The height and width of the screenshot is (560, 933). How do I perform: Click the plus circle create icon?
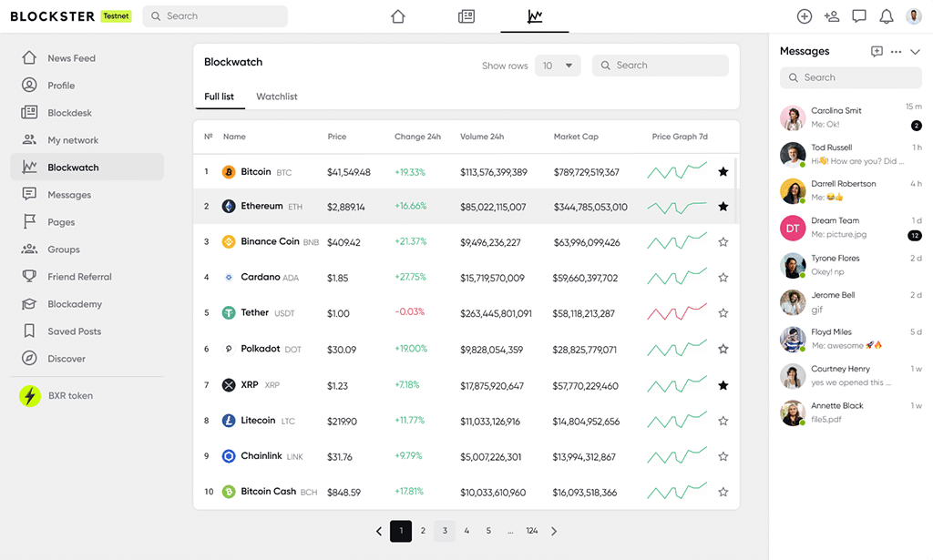click(x=805, y=16)
